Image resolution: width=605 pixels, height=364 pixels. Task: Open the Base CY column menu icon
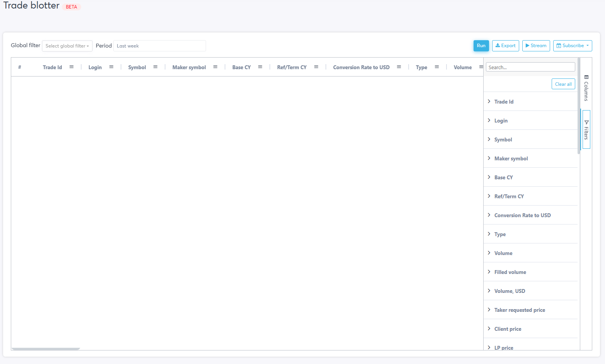tap(260, 67)
